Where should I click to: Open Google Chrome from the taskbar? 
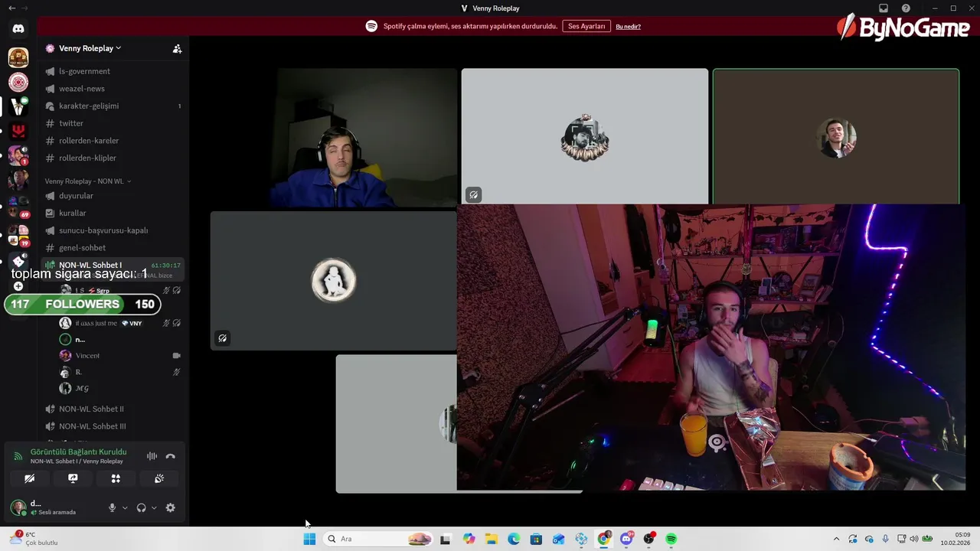click(x=604, y=539)
